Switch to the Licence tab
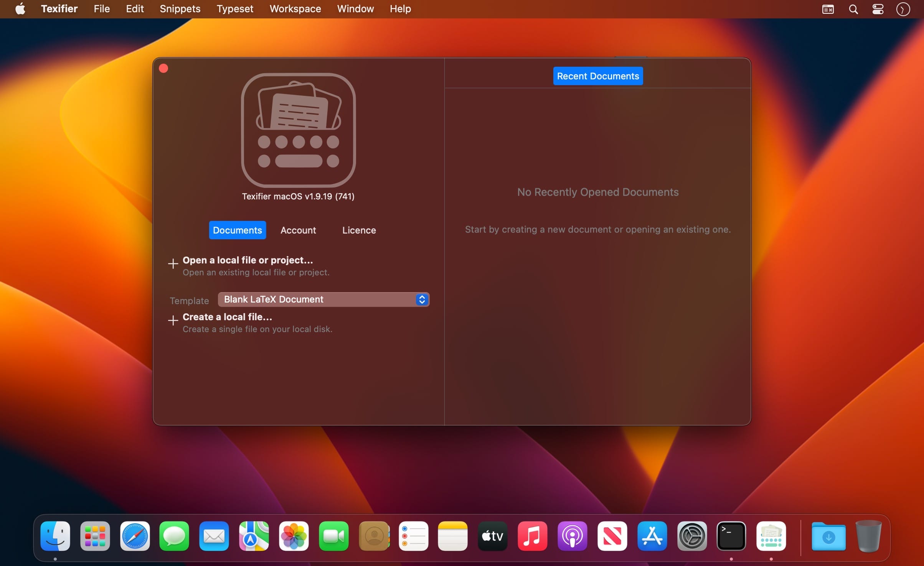 tap(359, 230)
